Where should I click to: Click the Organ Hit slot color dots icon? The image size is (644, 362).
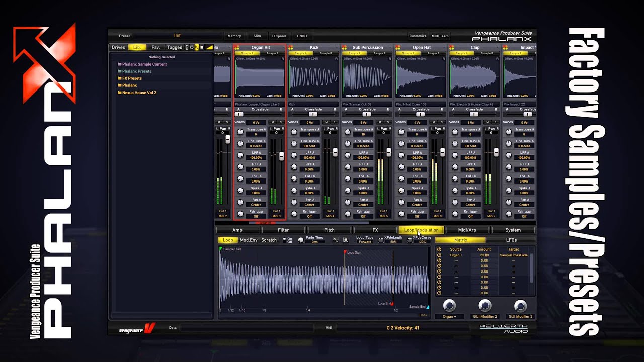(x=237, y=48)
